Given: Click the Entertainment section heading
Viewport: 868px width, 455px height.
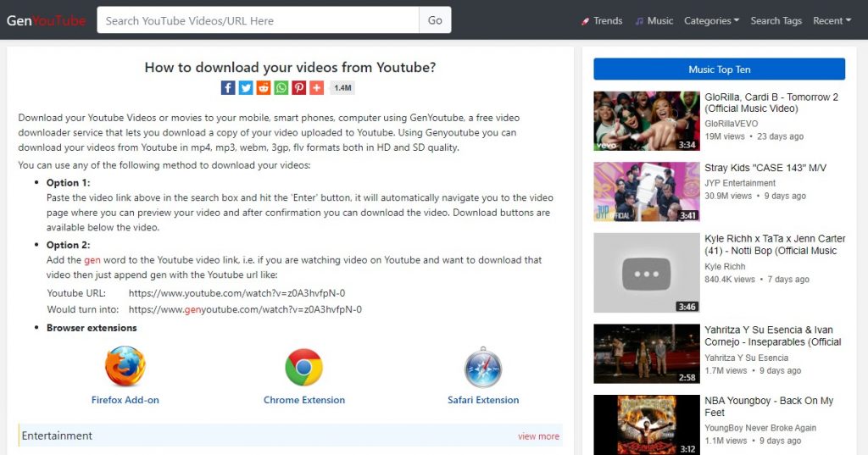Looking at the screenshot, I should coord(57,436).
